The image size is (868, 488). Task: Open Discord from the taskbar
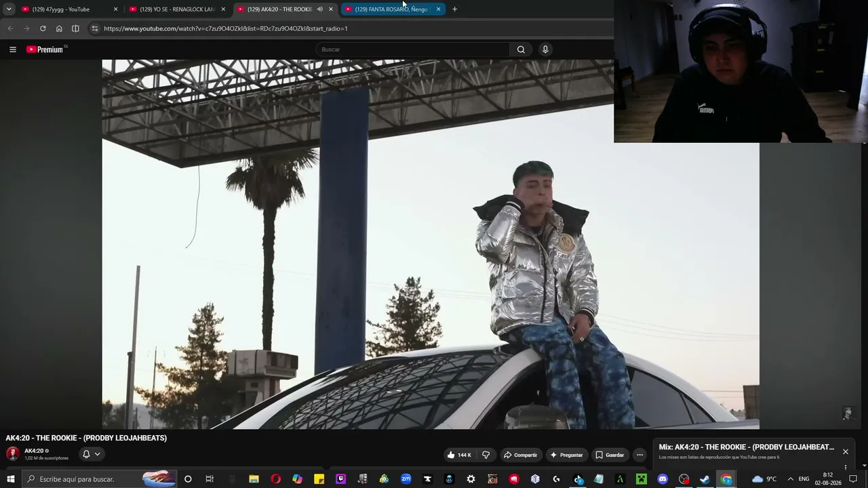[x=663, y=479]
